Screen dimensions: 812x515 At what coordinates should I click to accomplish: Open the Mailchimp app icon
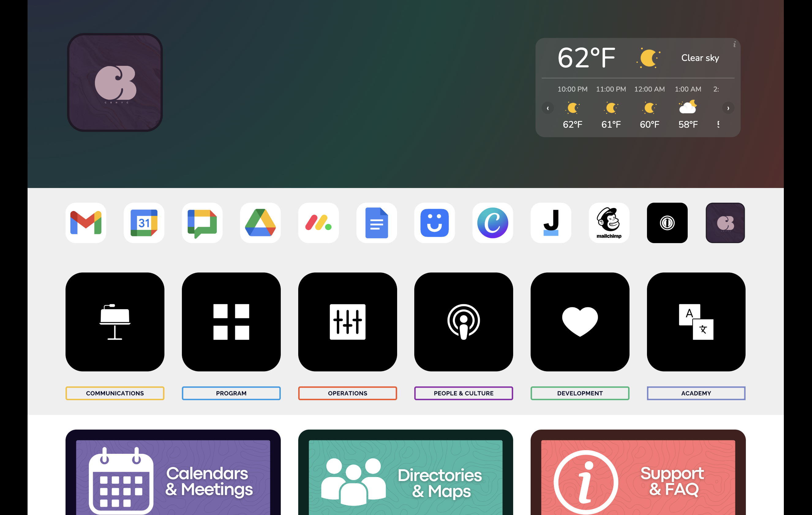[x=609, y=223]
